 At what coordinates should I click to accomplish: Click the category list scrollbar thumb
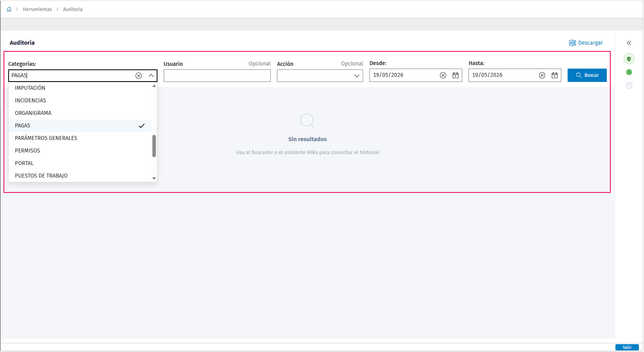point(154,146)
